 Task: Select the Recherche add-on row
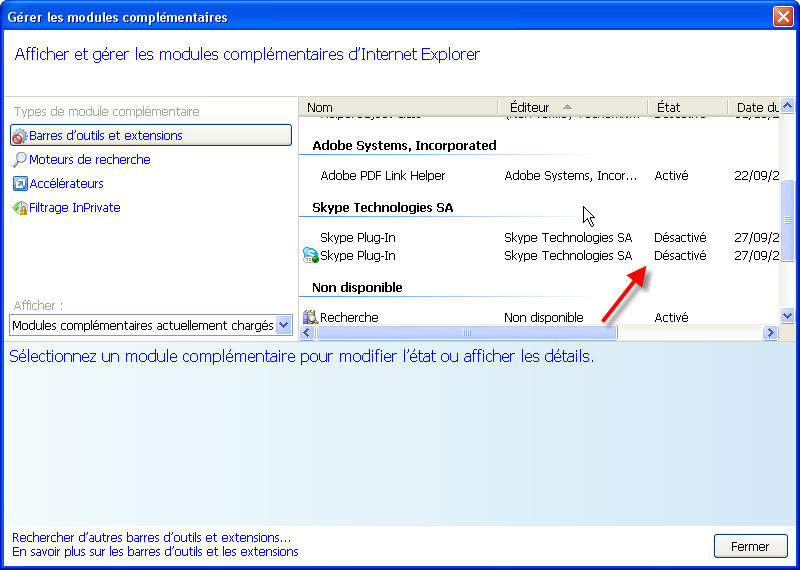click(x=539, y=317)
